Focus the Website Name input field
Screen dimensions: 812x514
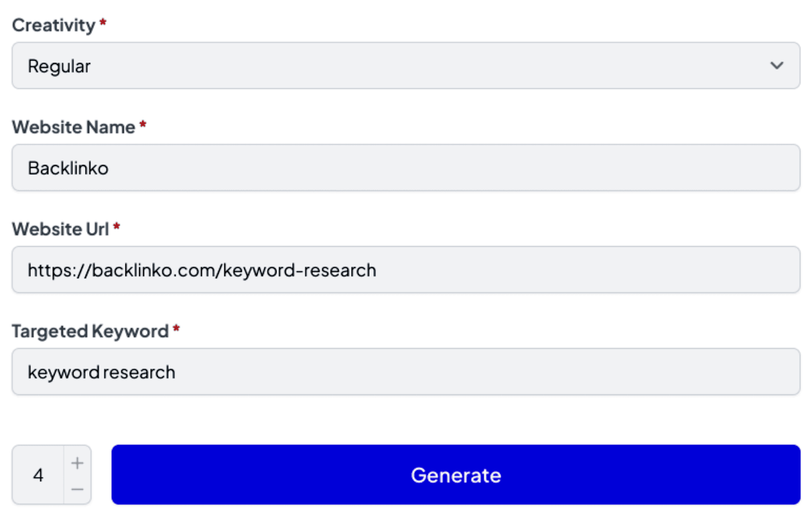coord(406,168)
